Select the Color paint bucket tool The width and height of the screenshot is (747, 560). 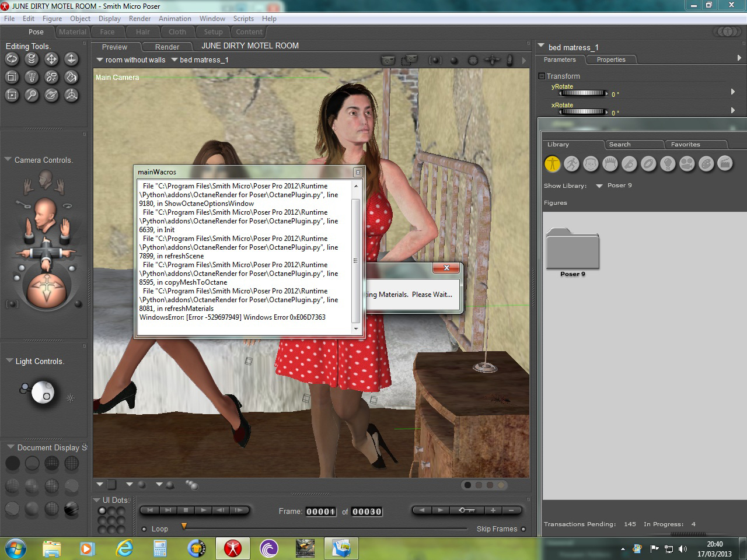[71, 76]
